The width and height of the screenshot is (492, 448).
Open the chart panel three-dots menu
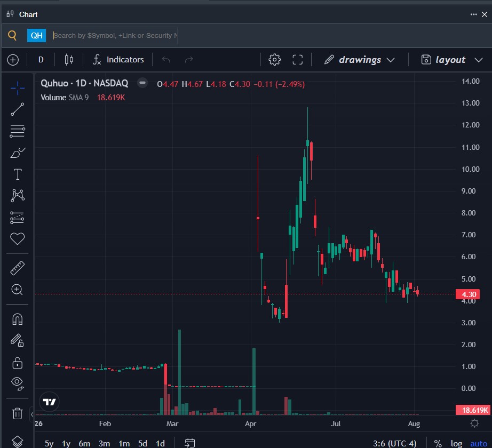[x=473, y=14]
